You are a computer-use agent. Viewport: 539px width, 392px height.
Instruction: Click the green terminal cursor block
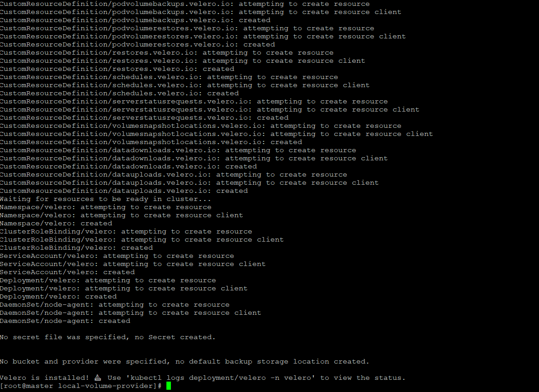click(168, 386)
